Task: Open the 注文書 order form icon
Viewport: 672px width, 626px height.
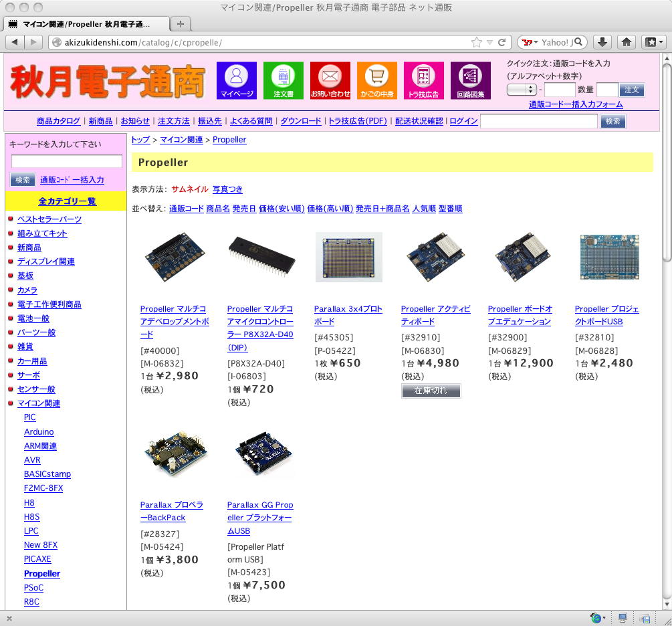Action: (x=284, y=81)
